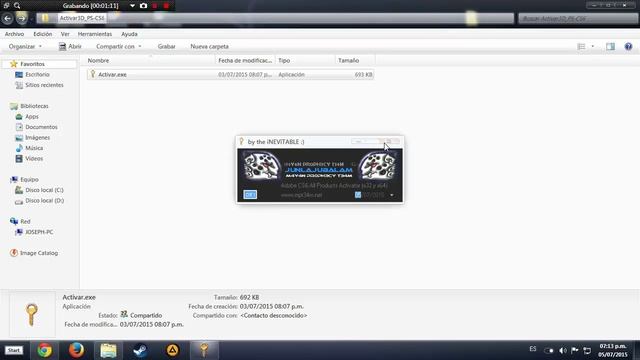Click the change view icon

click(x=581, y=47)
